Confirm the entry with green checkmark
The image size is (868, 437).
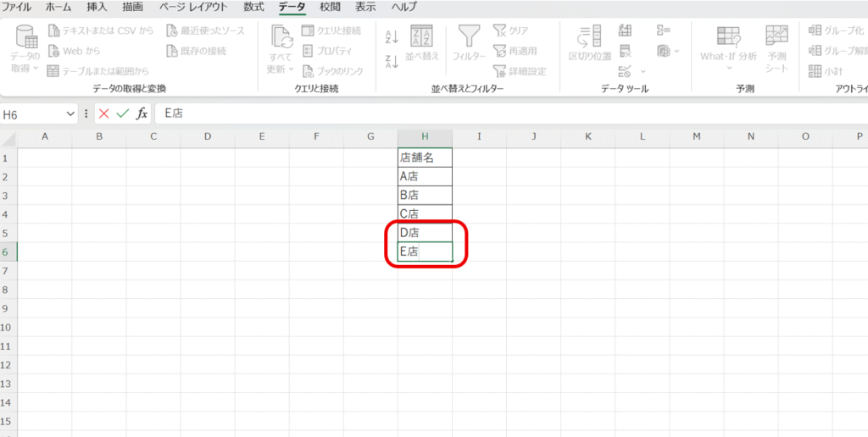(123, 113)
